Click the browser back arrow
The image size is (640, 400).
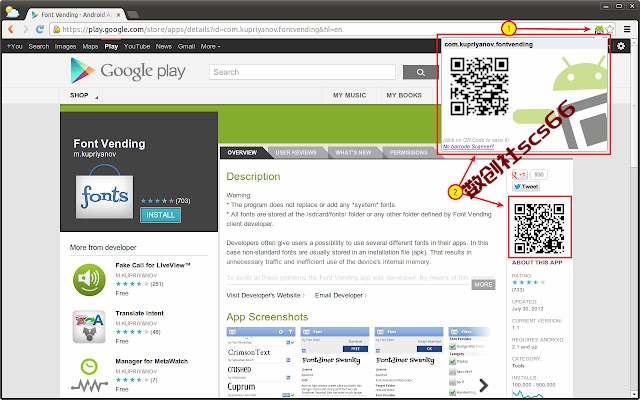point(11,29)
